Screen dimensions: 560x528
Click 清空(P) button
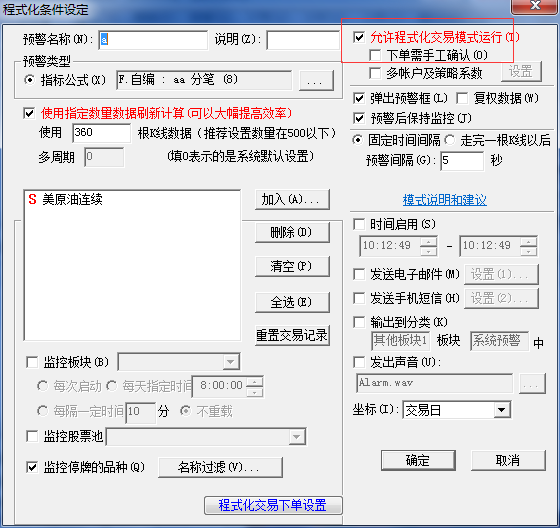[x=292, y=266]
